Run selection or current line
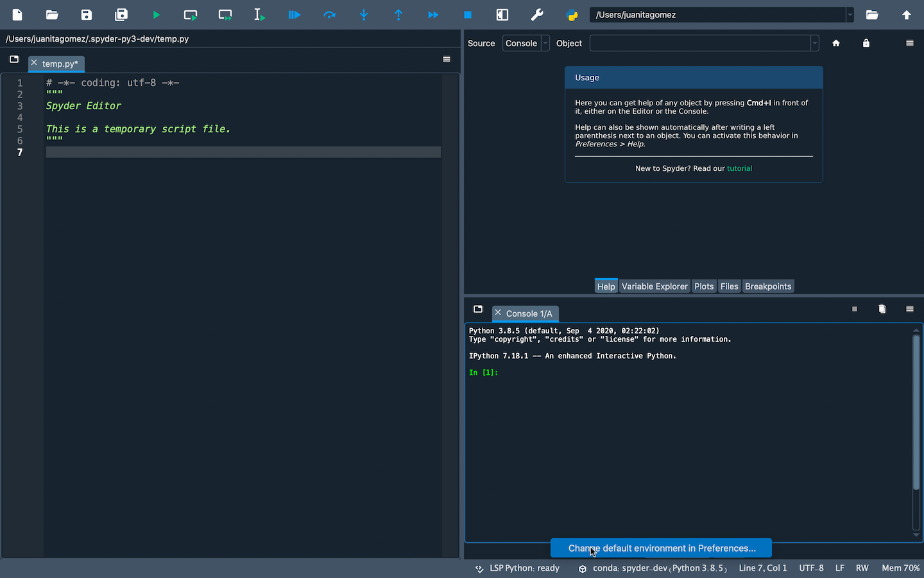 (x=259, y=15)
